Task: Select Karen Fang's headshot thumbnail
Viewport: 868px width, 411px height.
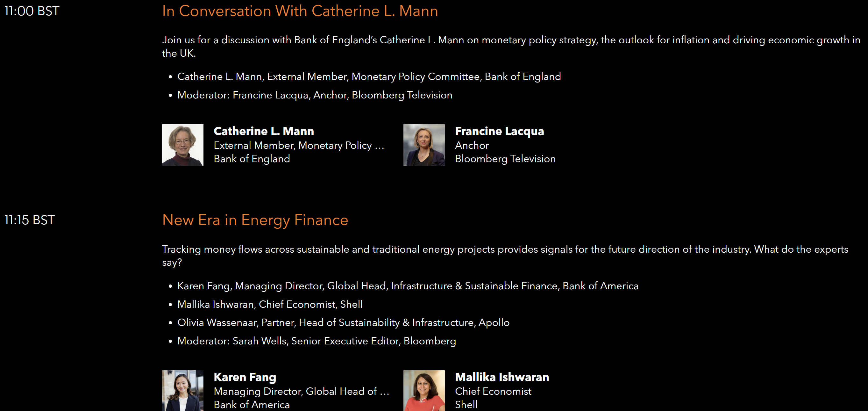Action: (183, 390)
